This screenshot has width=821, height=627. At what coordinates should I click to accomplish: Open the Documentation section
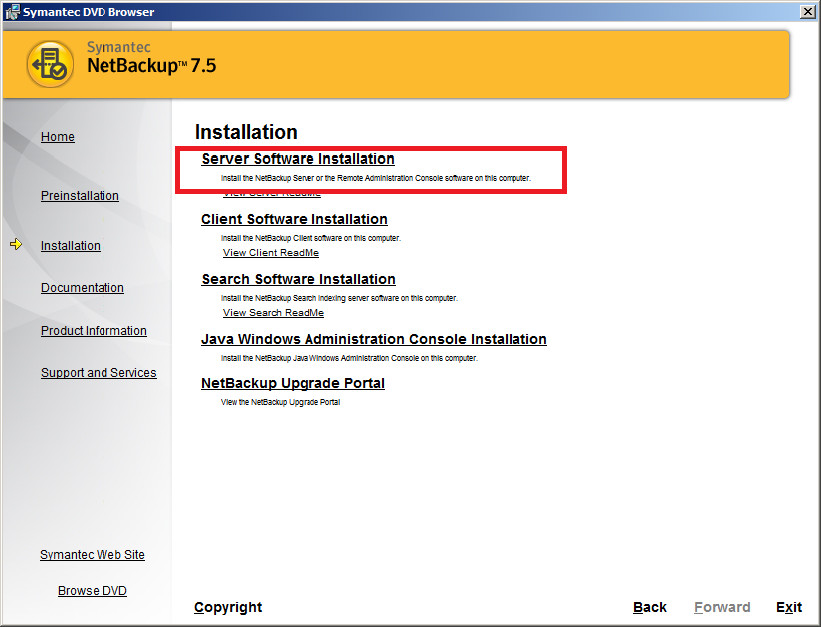(x=82, y=288)
